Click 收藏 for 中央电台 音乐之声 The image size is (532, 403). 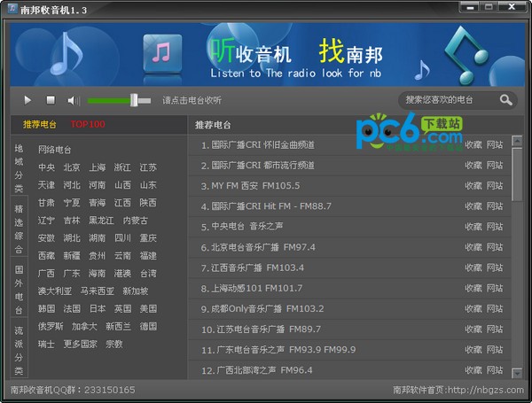coord(473,227)
